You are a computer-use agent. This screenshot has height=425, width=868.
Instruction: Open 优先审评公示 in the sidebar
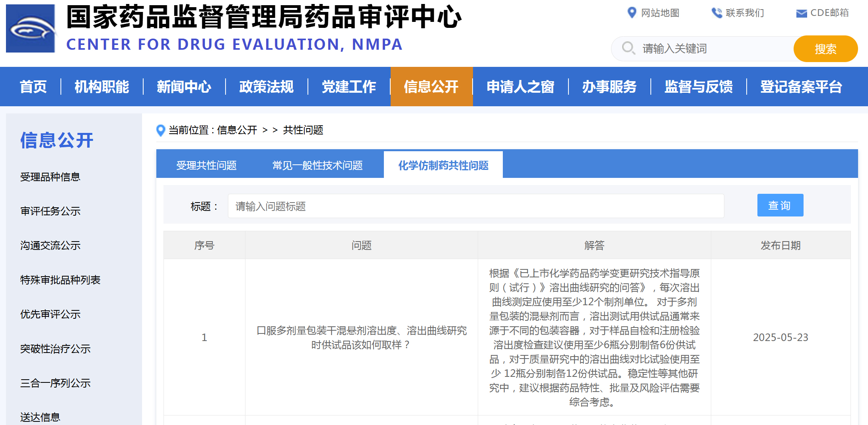point(50,314)
